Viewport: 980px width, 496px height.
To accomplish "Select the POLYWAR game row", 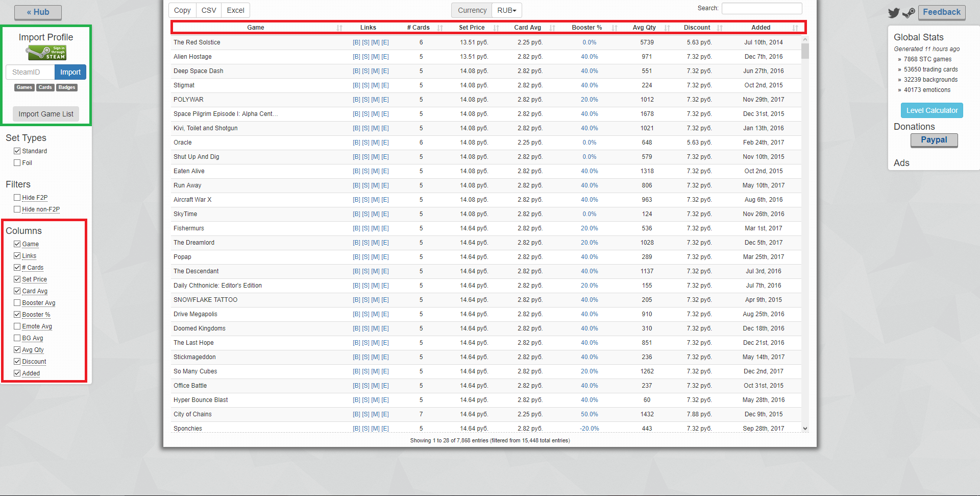I will 486,100.
